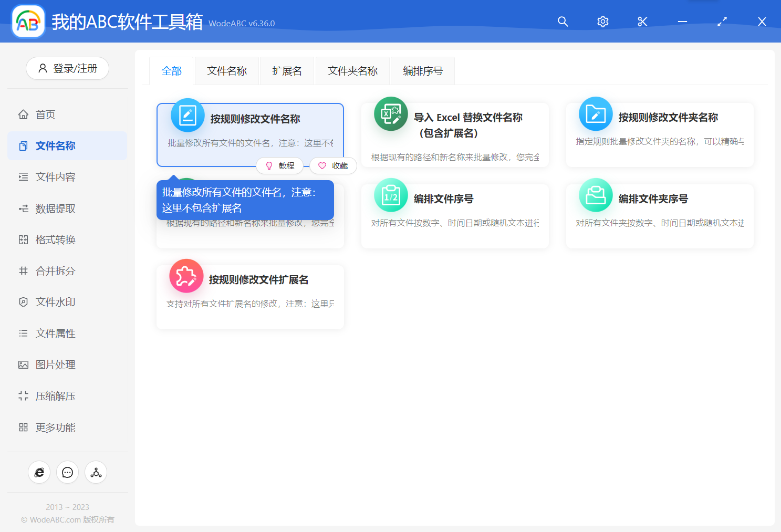Image resolution: width=781 pixels, height=532 pixels.
Task: Open the 按规则修改文件名称 pencil tool icon
Action: pyautogui.click(x=188, y=114)
